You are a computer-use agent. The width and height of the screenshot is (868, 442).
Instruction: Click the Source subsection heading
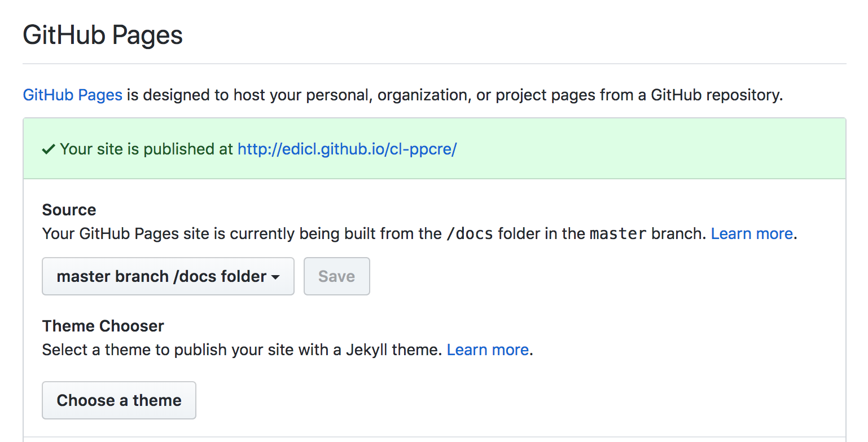[69, 210]
